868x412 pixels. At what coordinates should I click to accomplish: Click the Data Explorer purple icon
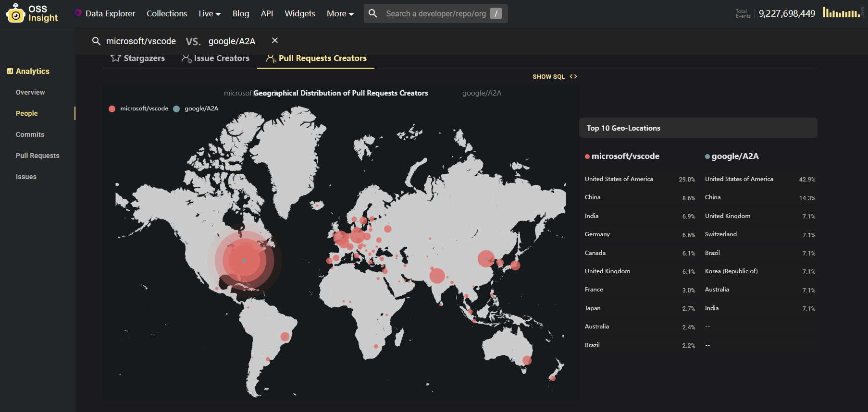[78, 13]
